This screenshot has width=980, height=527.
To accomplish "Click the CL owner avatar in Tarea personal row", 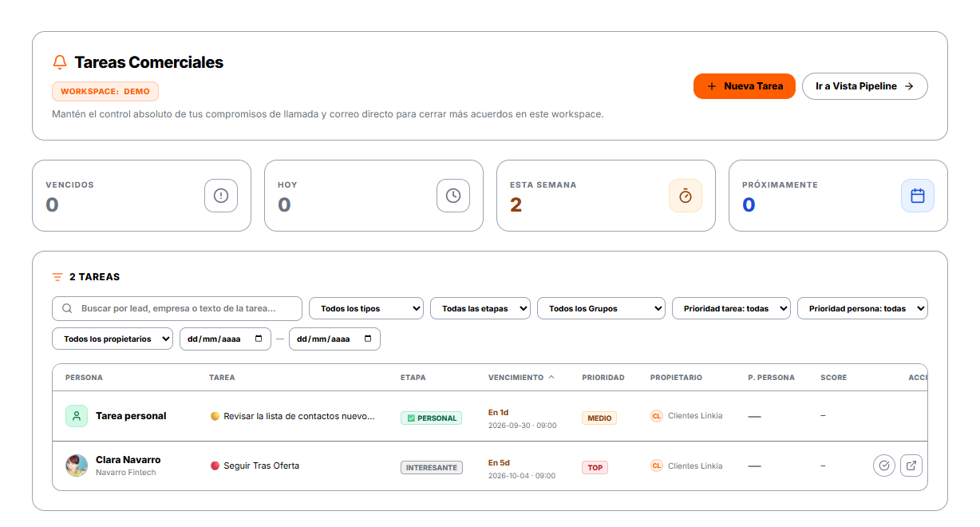I will [657, 416].
